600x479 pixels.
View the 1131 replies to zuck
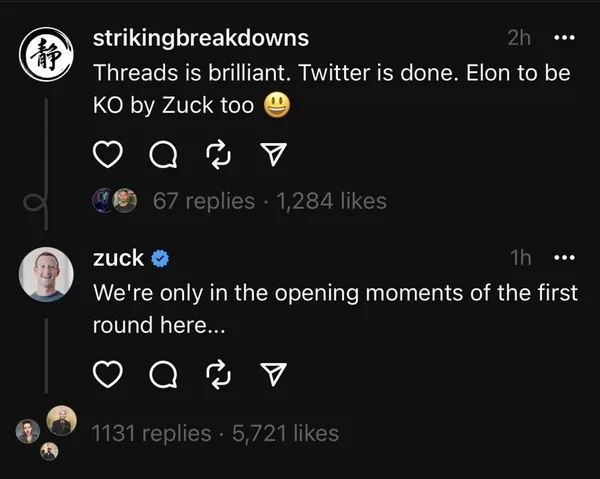(150, 433)
